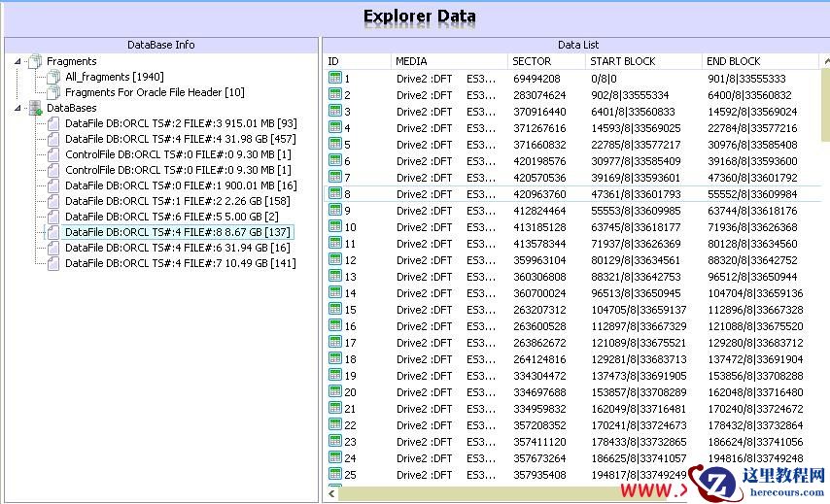
Task: Click sector value 69494208
Action: (536, 79)
